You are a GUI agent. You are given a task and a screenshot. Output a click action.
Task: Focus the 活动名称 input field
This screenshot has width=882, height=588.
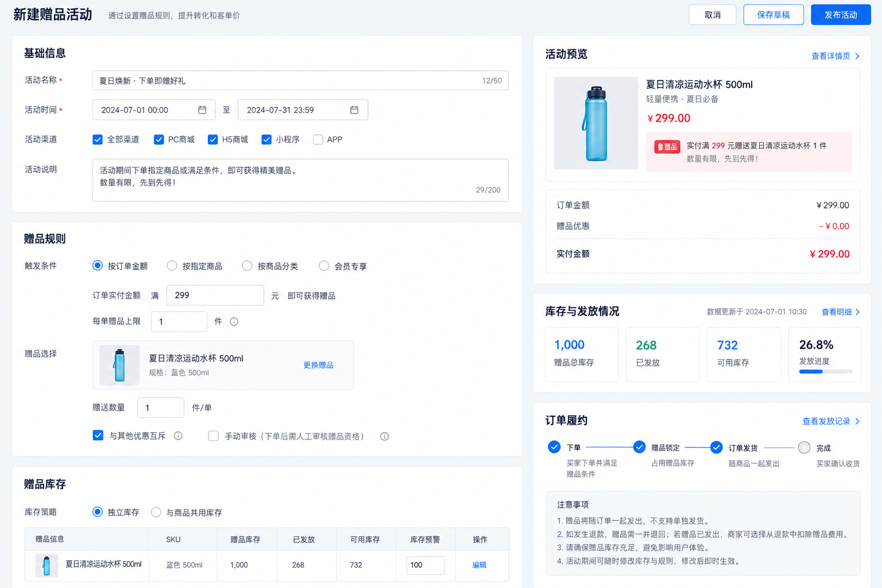pos(300,80)
